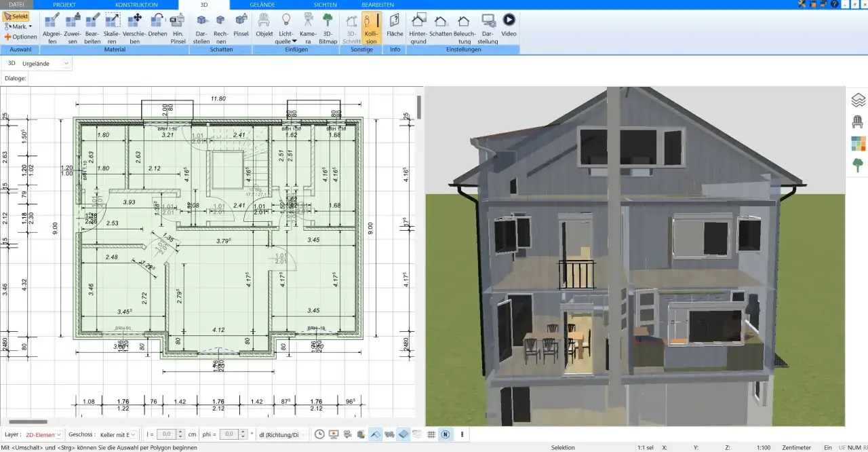Open the plants tree catalog in sidebar
Image resolution: width=868 pixels, height=452 pixels.
(x=858, y=165)
